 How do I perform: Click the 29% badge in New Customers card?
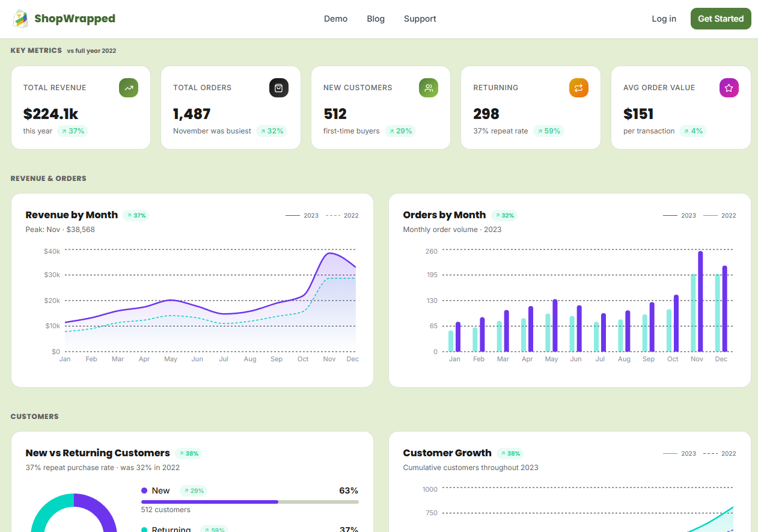tap(400, 131)
